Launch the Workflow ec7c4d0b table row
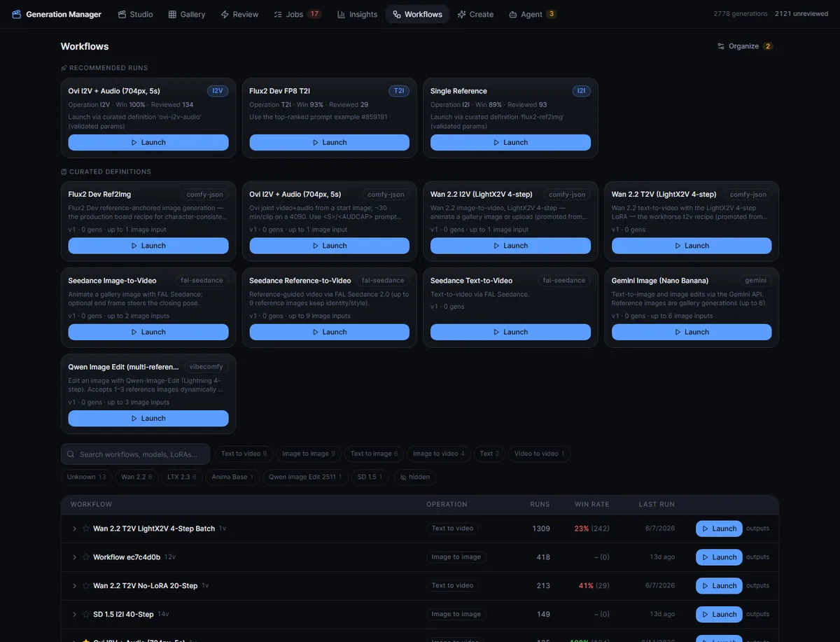This screenshot has height=642, width=840. click(x=719, y=557)
